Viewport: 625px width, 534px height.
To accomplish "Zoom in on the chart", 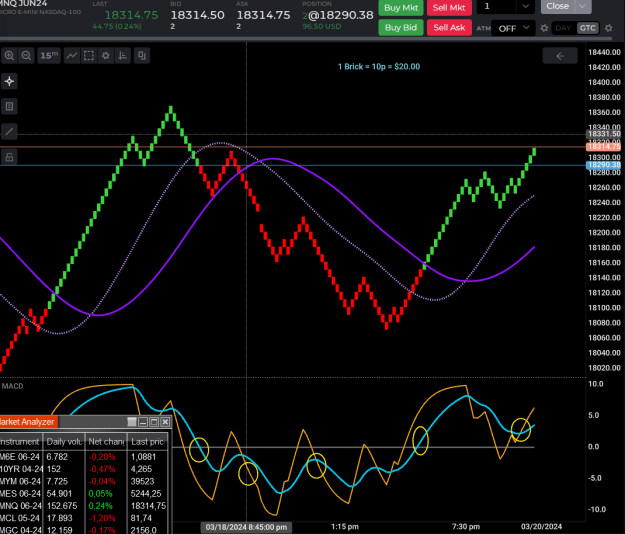I will [9, 55].
